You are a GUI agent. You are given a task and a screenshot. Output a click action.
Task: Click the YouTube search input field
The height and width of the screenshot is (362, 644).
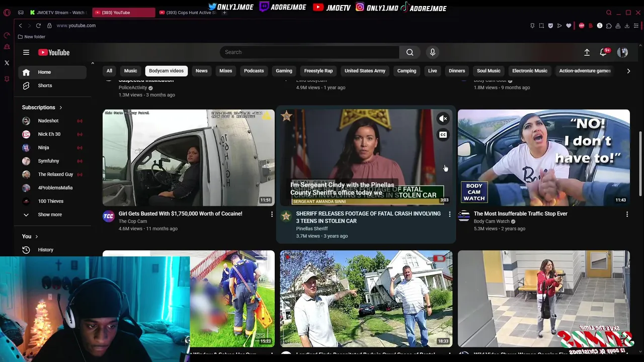pos(309,52)
